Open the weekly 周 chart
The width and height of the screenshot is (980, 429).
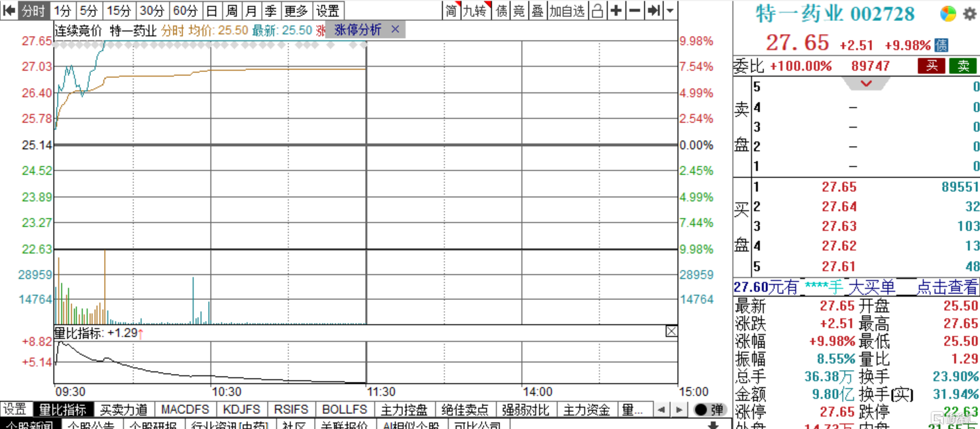pyautogui.click(x=232, y=10)
